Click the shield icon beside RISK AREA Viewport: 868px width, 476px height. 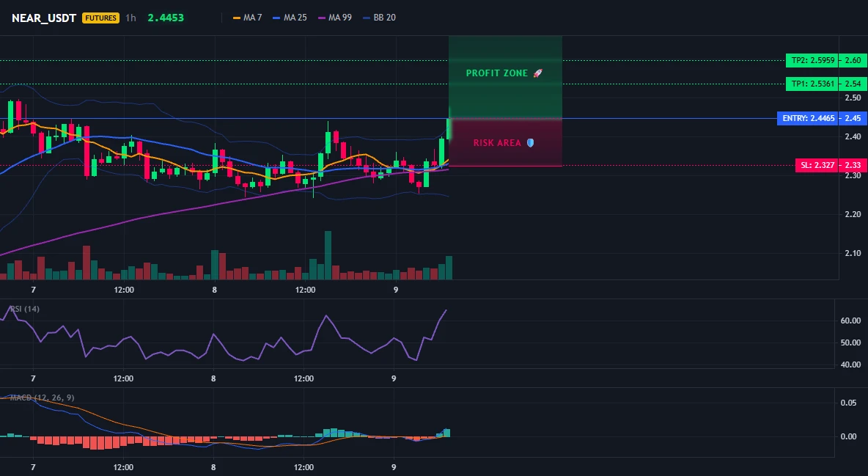(x=530, y=143)
